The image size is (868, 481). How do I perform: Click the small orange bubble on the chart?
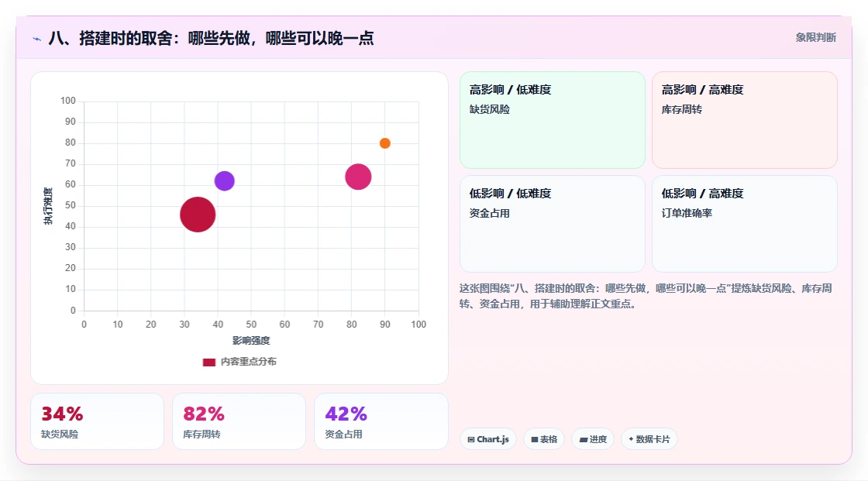tap(384, 143)
